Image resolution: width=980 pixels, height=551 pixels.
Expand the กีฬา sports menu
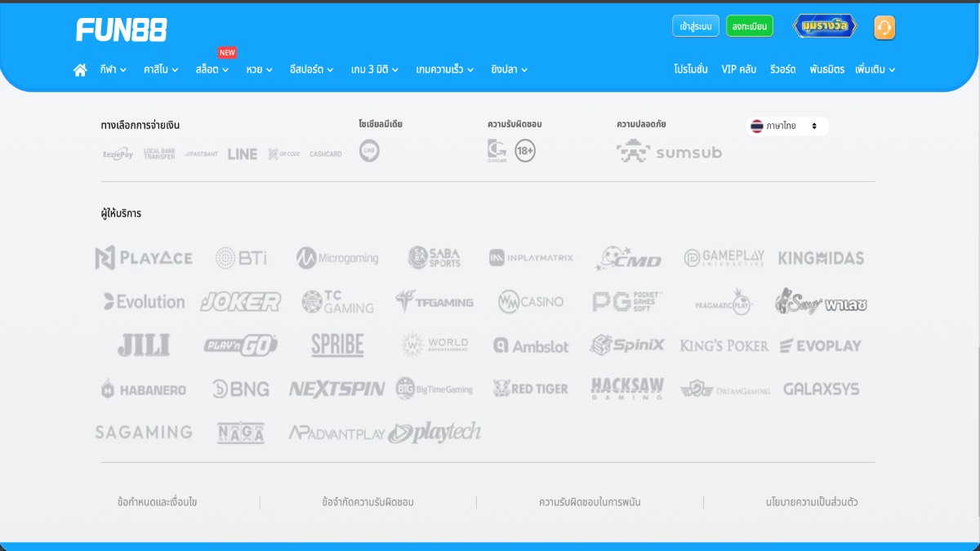click(114, 70)
